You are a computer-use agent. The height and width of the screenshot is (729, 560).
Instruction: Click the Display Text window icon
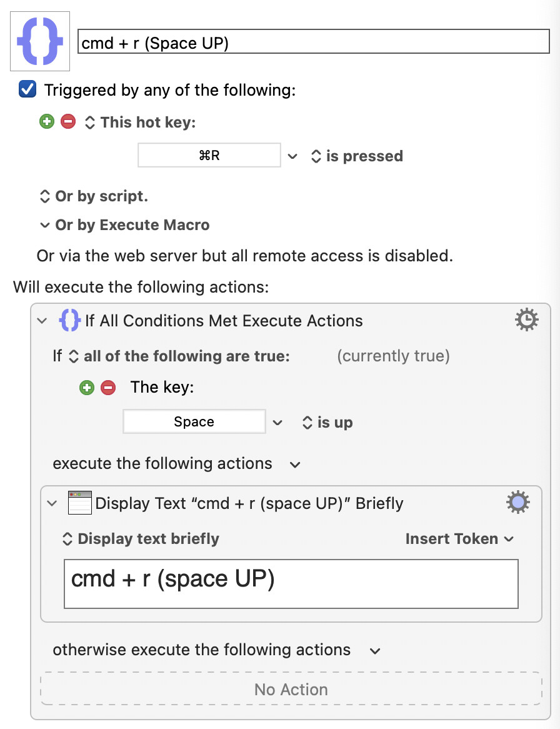pyautogui.click(x=80, y=503)
